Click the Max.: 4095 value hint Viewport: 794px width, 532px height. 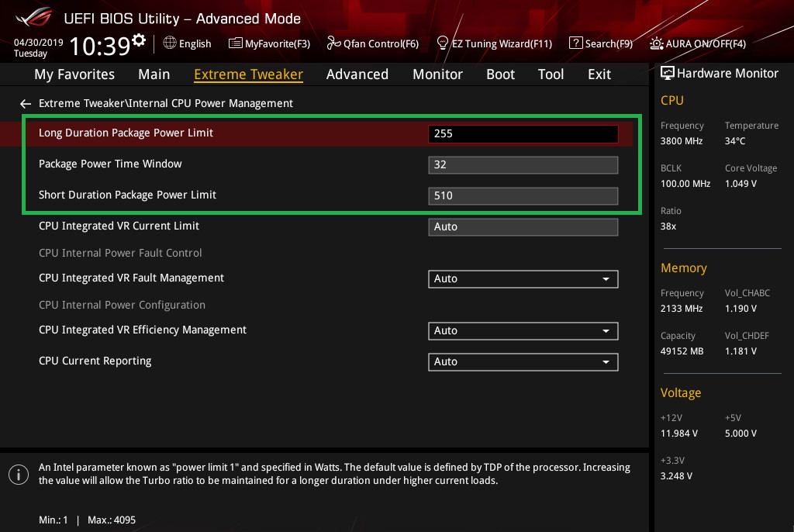112,520
